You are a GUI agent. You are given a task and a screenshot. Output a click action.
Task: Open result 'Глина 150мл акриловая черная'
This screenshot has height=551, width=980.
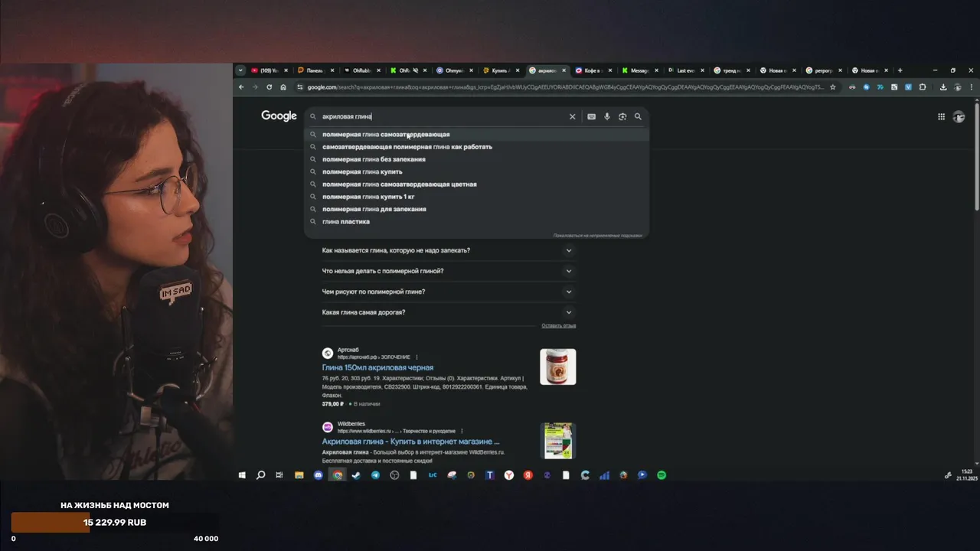point(377,367)
